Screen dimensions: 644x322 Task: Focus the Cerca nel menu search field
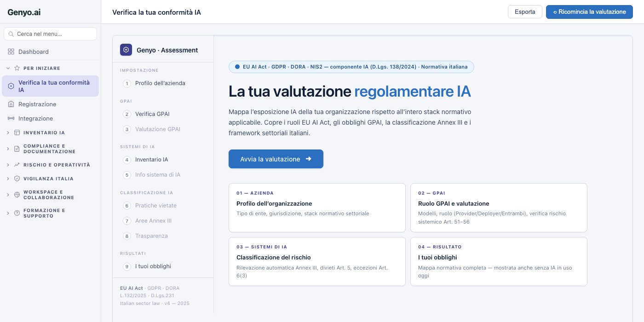click(x=50, y=34)
